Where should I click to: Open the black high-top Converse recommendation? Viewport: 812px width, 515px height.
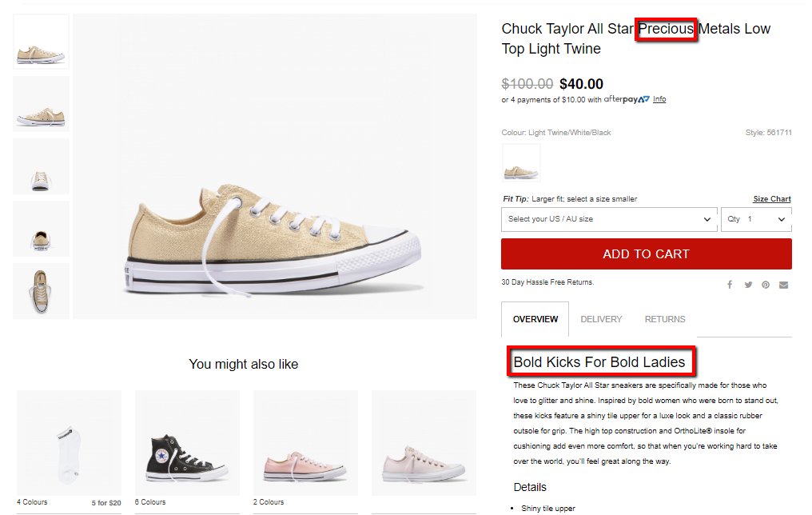pos(187,443)
